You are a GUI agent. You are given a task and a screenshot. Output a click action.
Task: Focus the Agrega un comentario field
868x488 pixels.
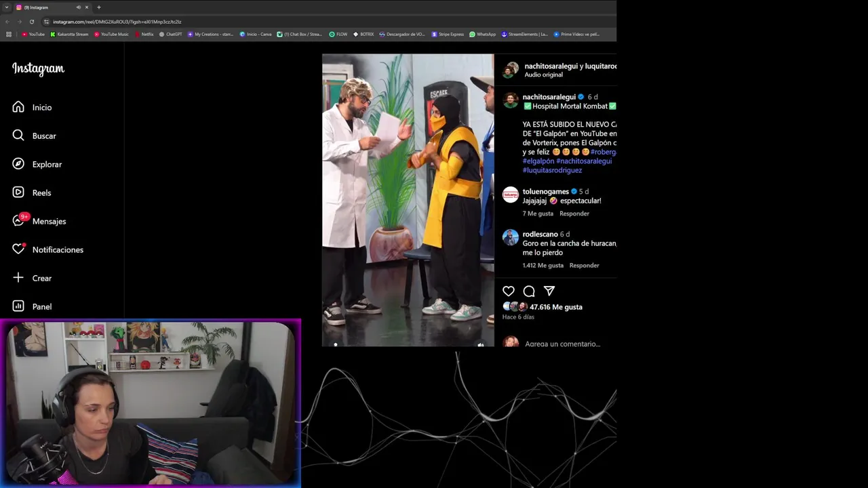pos(562,344)
